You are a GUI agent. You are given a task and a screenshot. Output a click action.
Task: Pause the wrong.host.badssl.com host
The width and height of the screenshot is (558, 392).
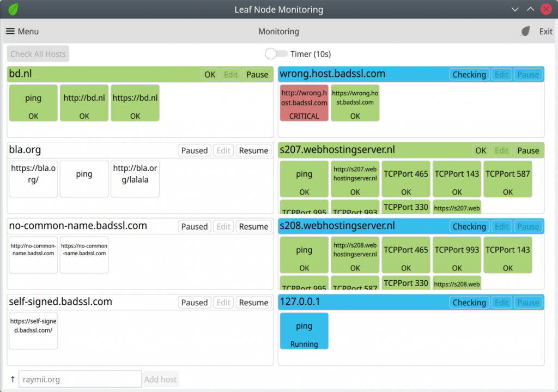[528, 74]
